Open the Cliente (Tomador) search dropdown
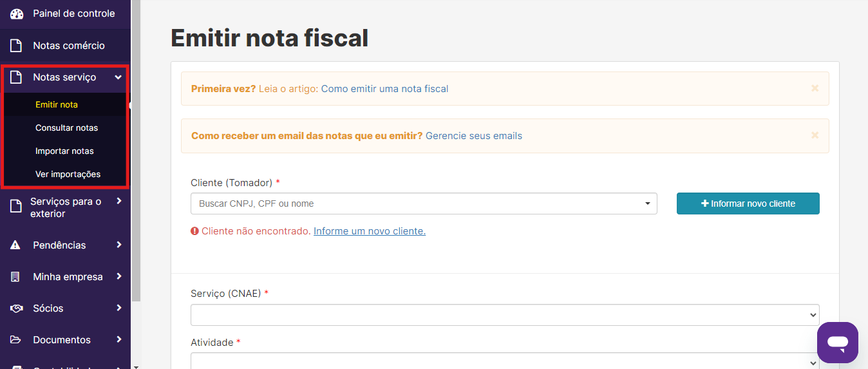 click(x=424, y=203)
